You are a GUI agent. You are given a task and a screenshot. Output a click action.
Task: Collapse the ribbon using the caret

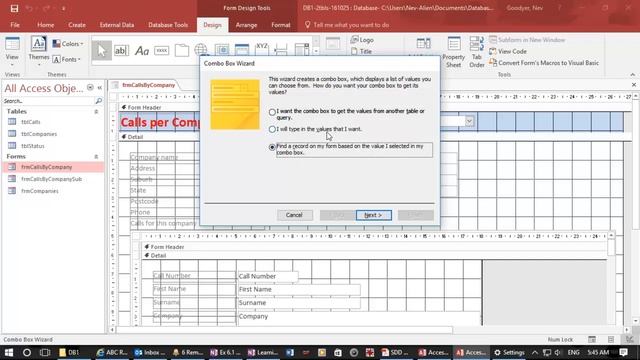633,75
